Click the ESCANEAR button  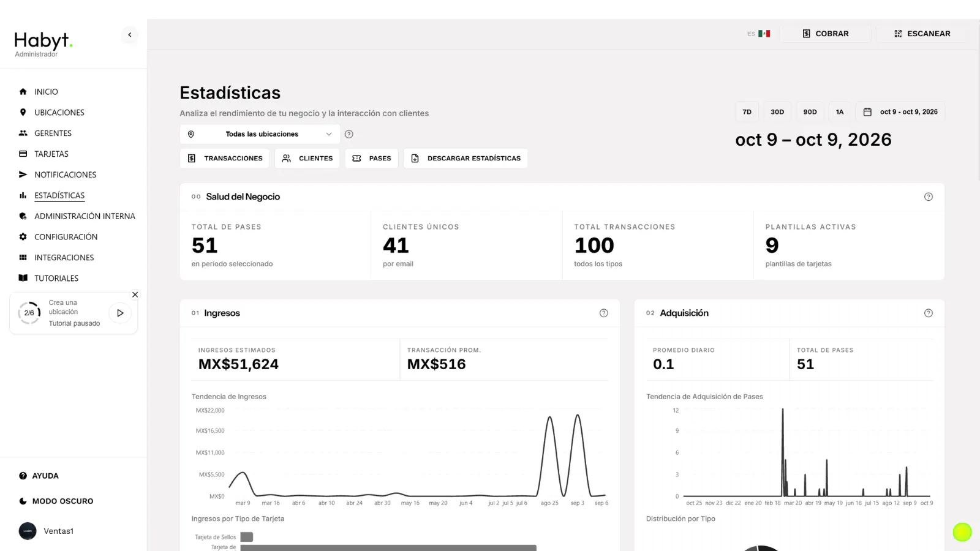tap(922, 34)
